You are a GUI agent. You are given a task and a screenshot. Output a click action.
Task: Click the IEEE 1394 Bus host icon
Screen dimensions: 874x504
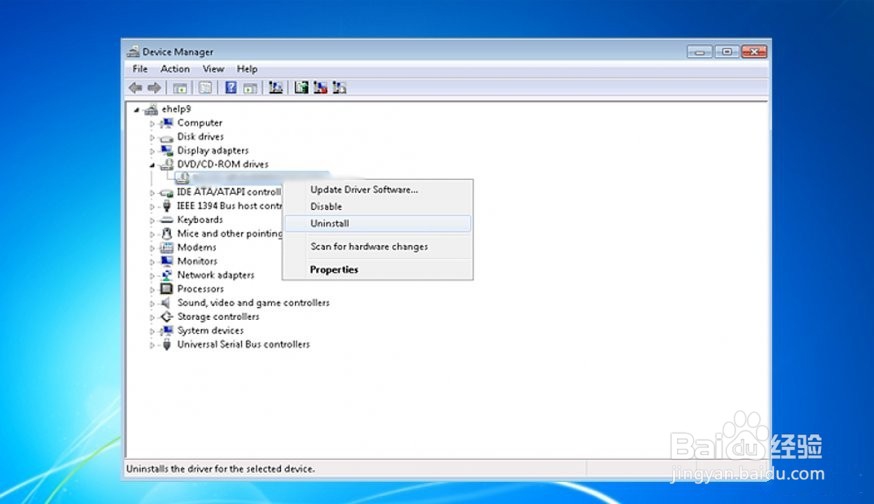166,206
